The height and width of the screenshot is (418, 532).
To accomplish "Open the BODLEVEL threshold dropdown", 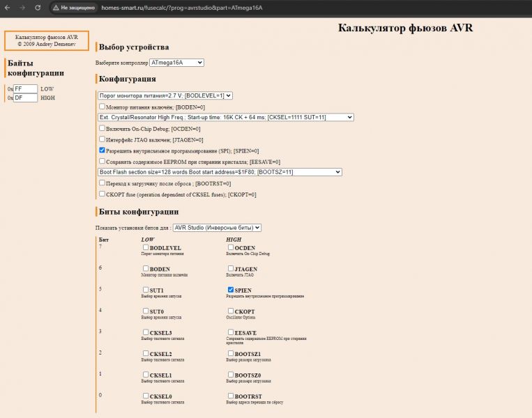I will [x=165, y=95].
